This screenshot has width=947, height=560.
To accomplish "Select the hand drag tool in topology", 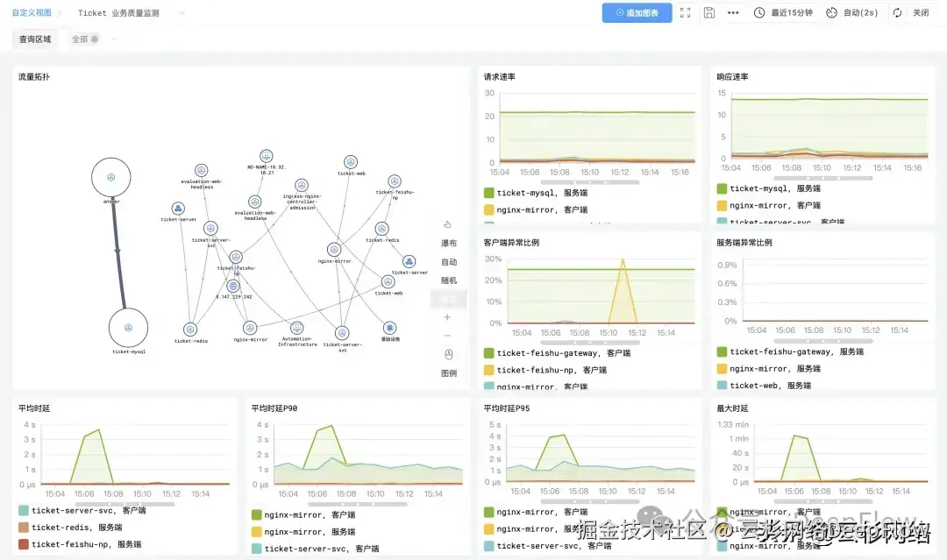I will [447, 224].
